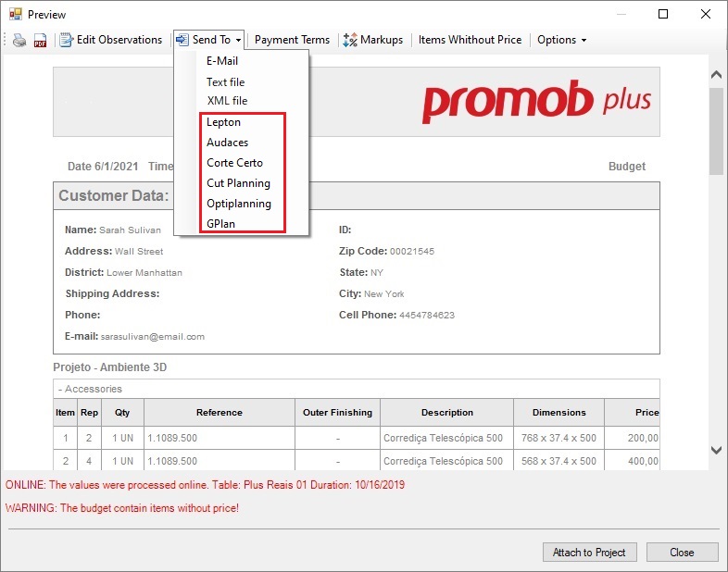This screenshot has width=728, height=572.
Task: Click the Outer Finishing column header
Action: coord(337,413)
